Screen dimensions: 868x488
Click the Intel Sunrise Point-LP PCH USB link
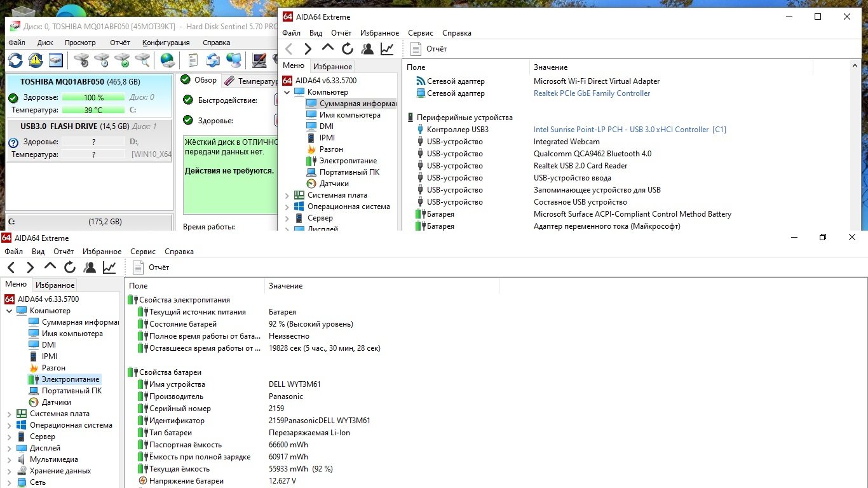tap(629, 130)
